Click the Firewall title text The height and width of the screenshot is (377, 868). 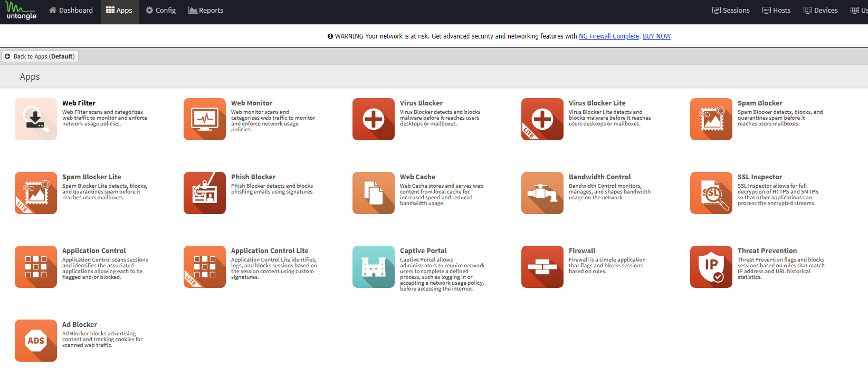click(x=582, y=251)
